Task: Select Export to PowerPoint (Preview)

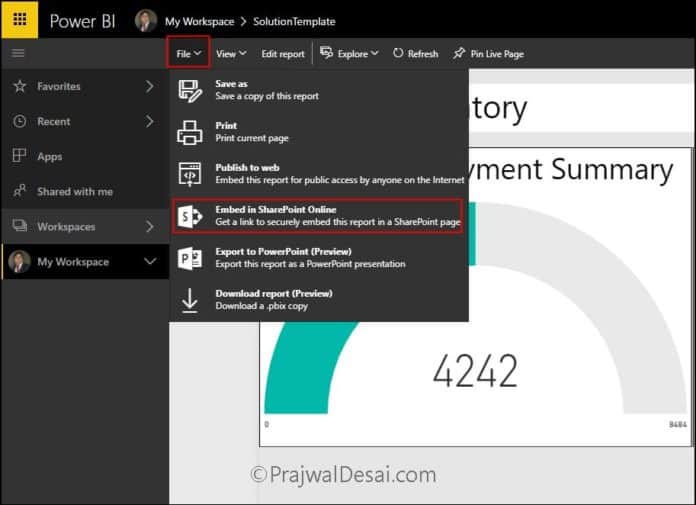Action: [x=319, y=258]
